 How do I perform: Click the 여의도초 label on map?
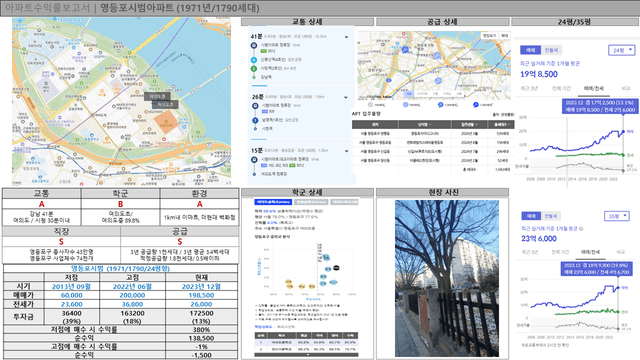[x=165, y=104]
